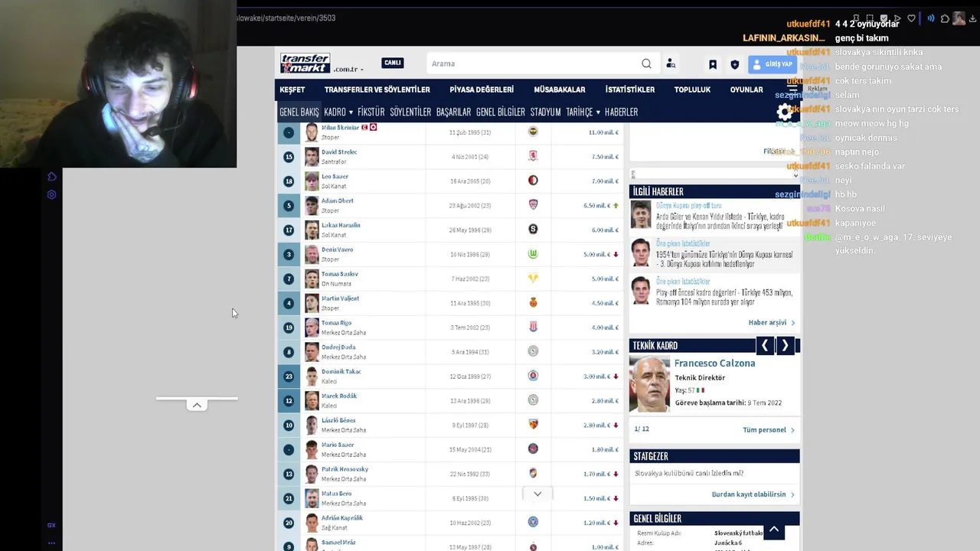The image size is (980, 551).
Task: Switch to the Başarılar tab
Action: pyautogui.click(x=453, y=112)
